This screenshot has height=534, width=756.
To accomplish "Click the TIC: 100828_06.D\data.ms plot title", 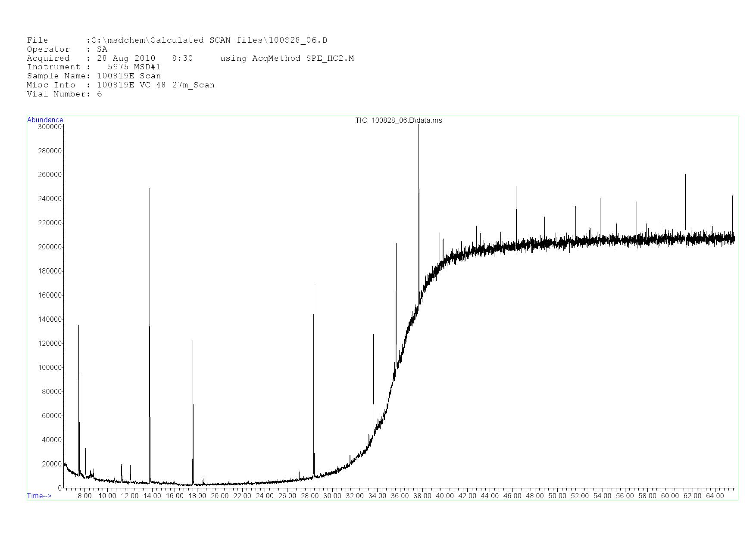I will (398, 121).
